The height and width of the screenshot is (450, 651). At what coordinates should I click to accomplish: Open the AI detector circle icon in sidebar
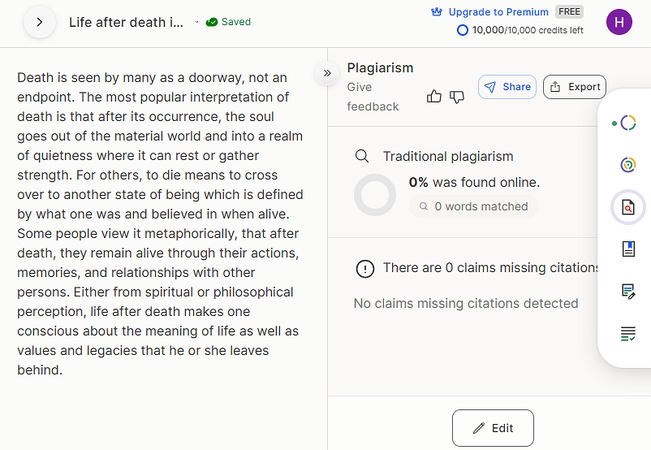tap(627, 123)
